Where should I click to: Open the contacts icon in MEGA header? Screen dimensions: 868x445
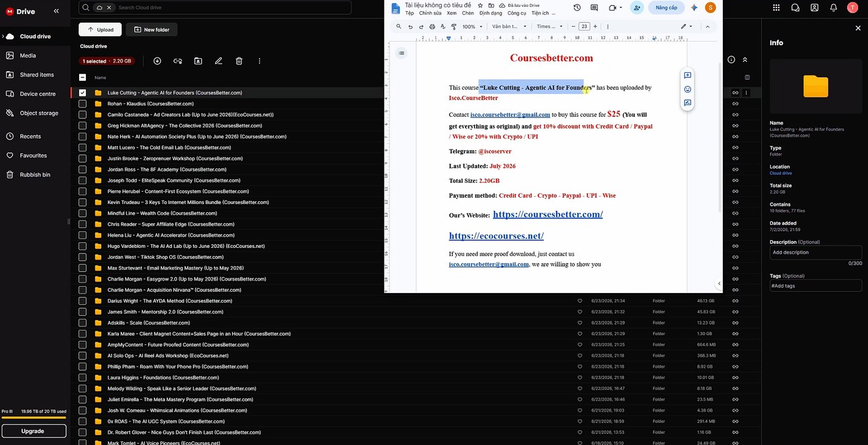point(815,7)
